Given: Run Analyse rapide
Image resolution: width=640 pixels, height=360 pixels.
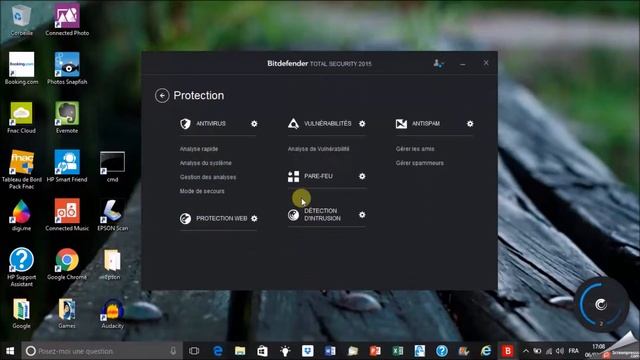Looking at the screenshot, I should coord(199,149).
